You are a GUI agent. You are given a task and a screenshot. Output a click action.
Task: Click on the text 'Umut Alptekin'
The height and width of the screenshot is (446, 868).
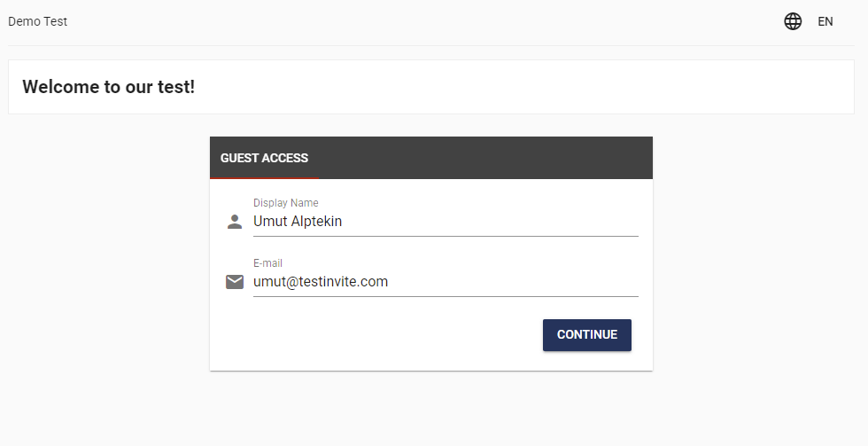coord(298,221)
